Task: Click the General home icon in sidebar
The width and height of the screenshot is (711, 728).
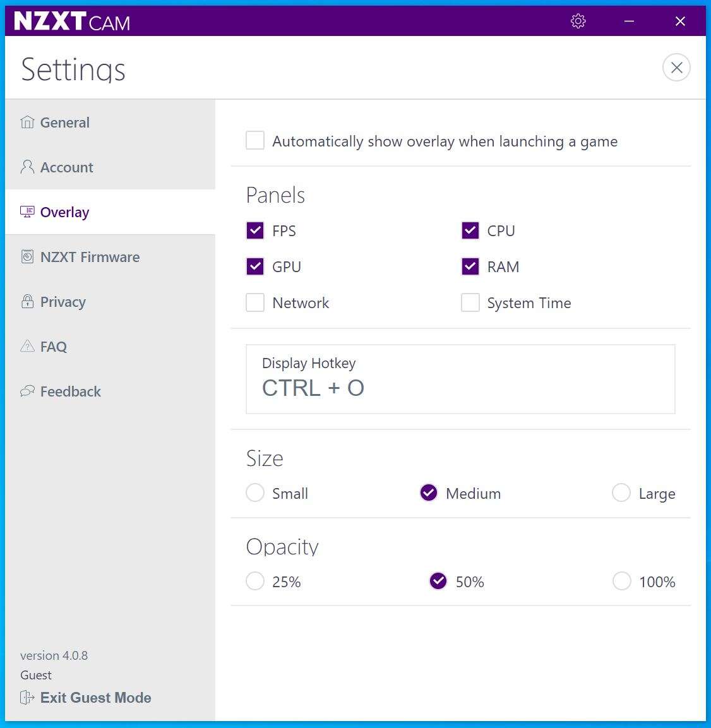Action: click(27, 122)
